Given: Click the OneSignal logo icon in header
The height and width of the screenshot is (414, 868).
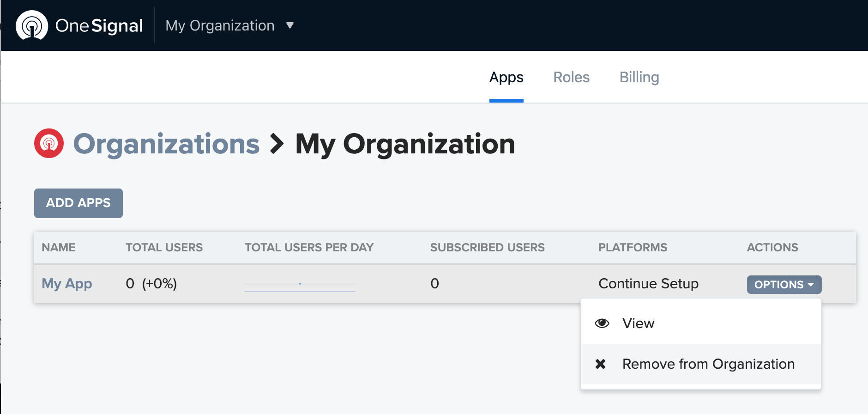Looking at the screenshot, I should 32,25.
